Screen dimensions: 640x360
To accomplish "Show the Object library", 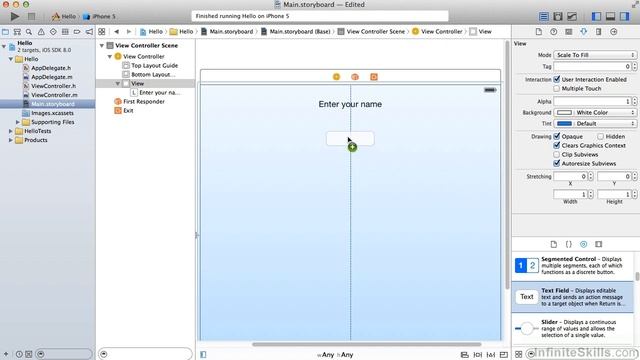I will click(x=584, y=244).
